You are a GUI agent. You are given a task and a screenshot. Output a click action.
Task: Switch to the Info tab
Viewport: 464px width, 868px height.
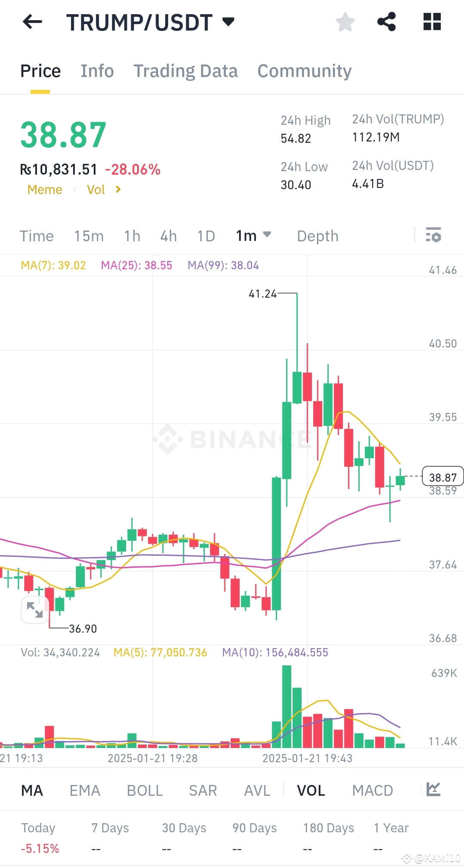pos(97,71)
